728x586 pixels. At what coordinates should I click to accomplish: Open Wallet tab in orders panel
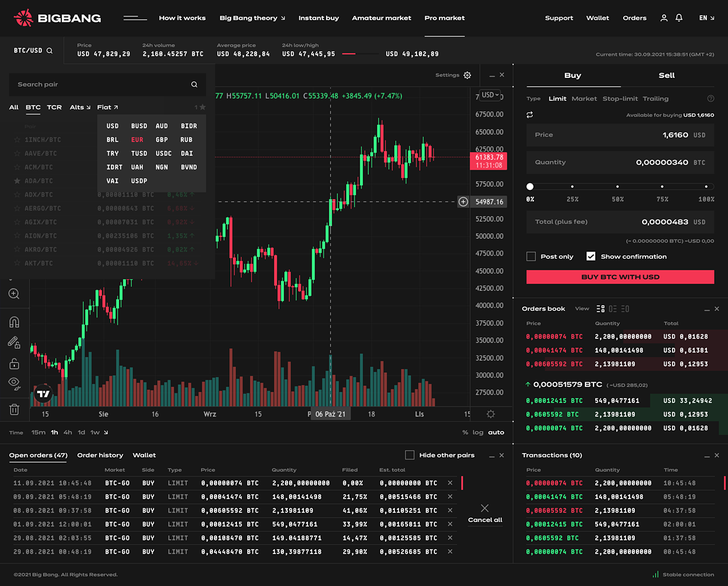coord(144,455)
